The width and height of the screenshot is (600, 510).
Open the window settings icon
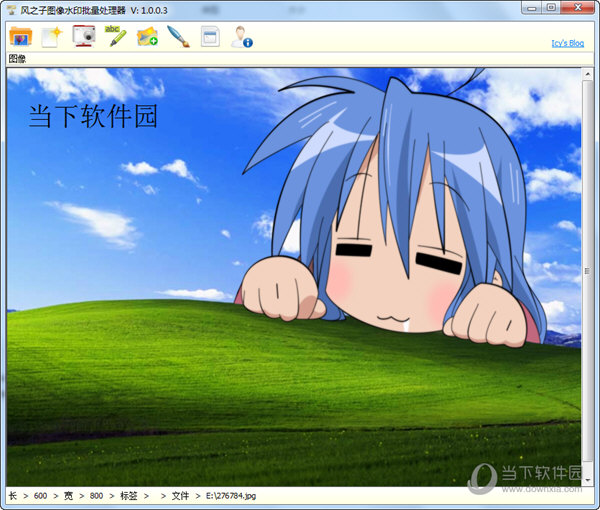210,37
